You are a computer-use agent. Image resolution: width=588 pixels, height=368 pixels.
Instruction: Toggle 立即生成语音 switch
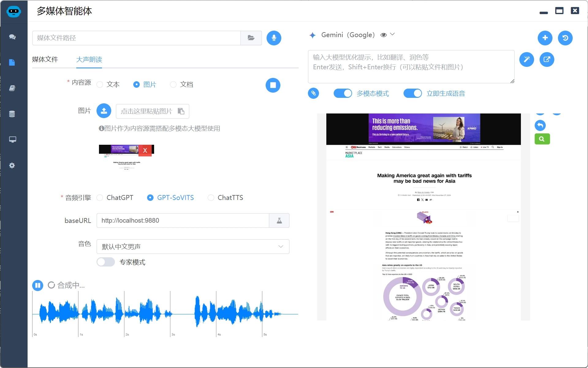click(x=412, y=93)
